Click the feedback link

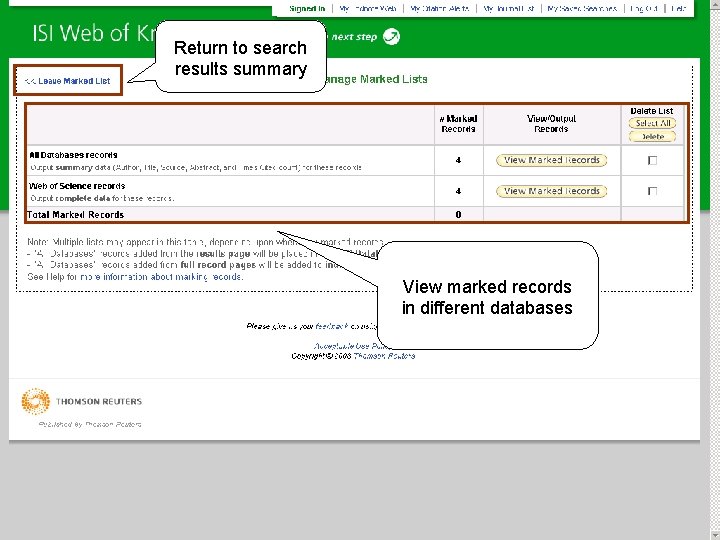332,326
